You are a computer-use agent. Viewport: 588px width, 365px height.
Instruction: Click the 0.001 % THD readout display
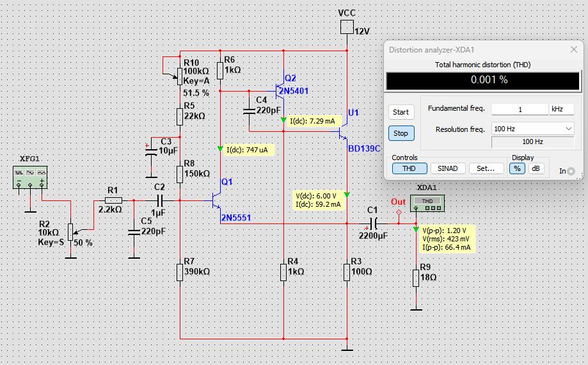point(483,80)
